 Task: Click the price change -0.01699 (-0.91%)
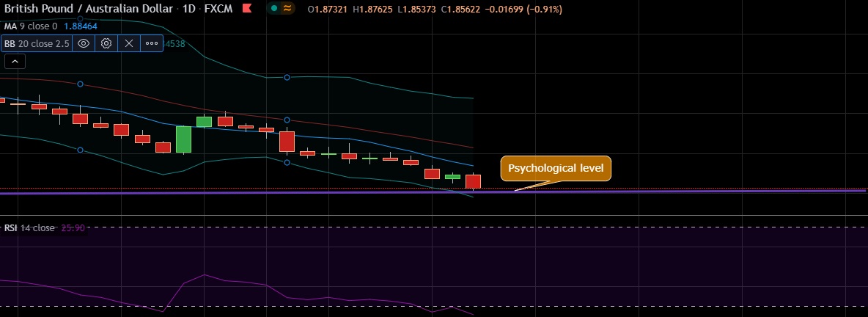(x=523, y=9)
